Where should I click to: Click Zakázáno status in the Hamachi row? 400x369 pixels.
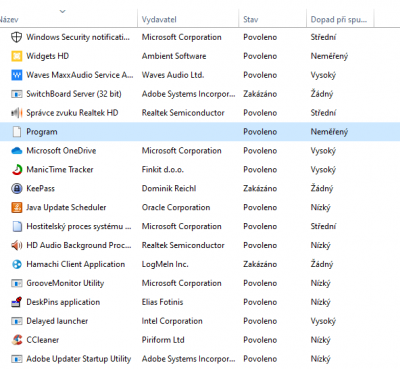point(260,264)
